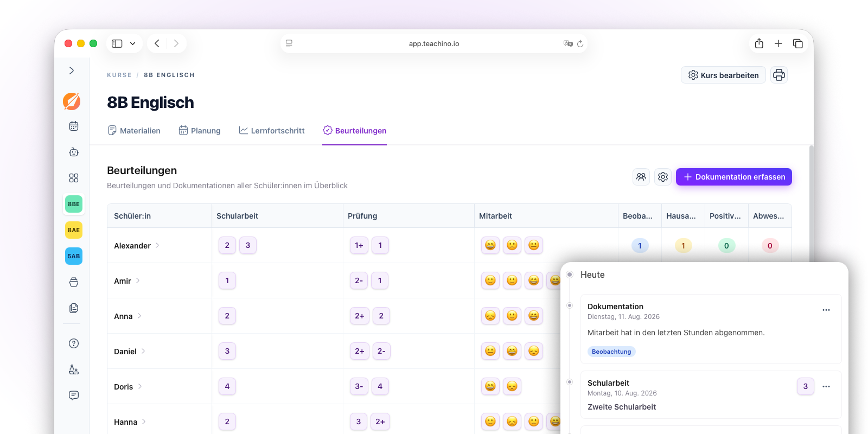
Task: Click Daniel's Prüfung grade 2-
Action: tap(381, 351)
